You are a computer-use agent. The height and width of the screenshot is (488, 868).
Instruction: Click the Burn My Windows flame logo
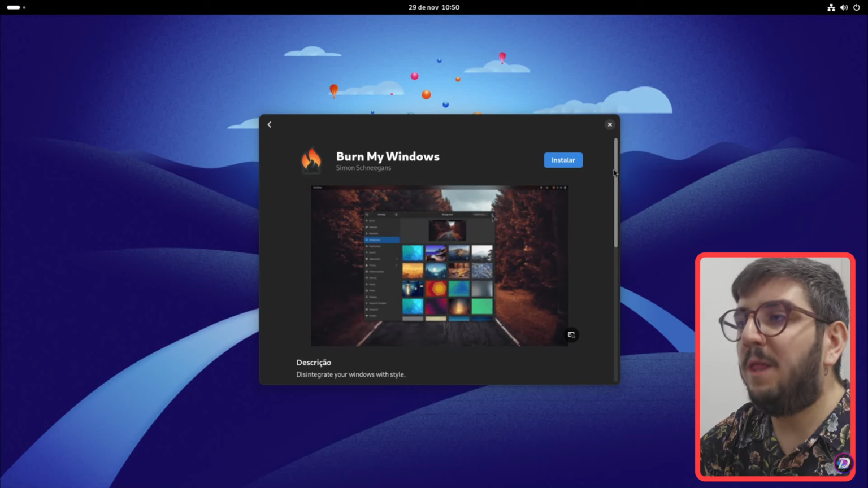[311, 160]
